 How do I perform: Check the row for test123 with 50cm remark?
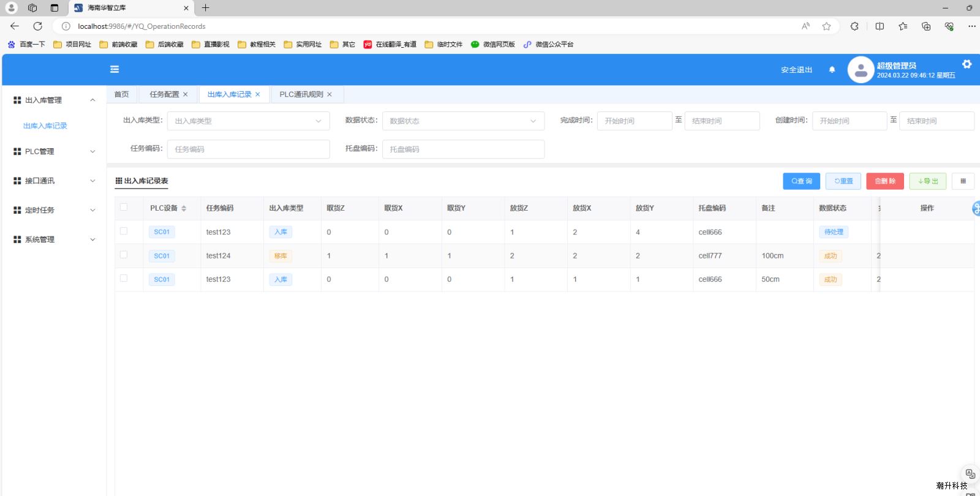[x=124, y=278]
